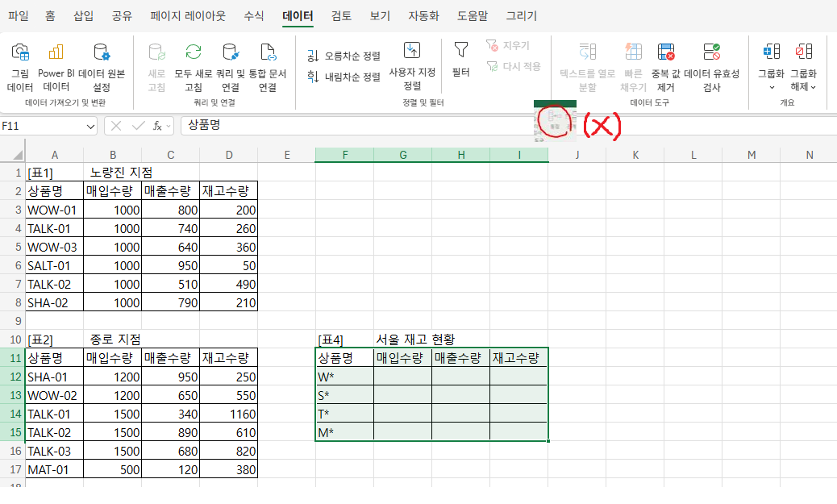Expand the fx function dropdown chevron
Screen dimensions: 837x504
click(x=169, y=127)
